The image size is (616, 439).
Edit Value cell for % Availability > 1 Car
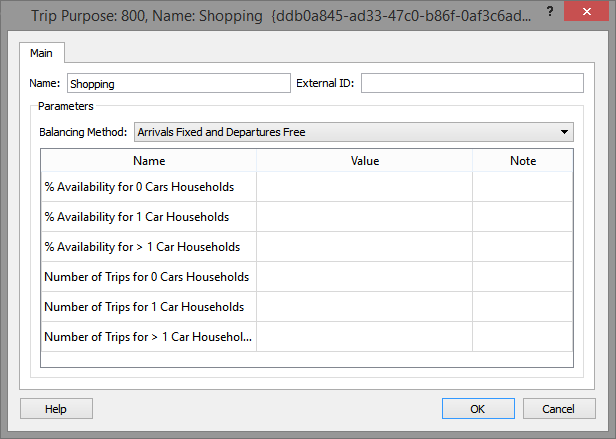364,247
